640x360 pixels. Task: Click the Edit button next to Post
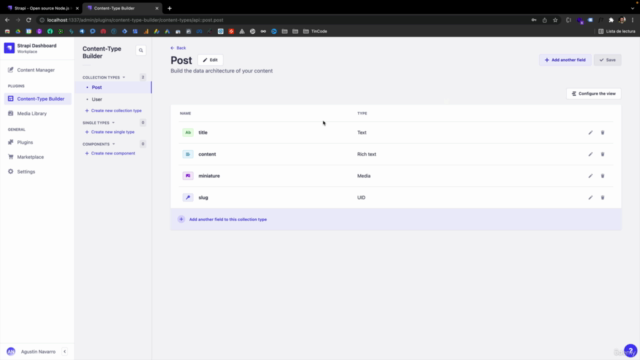[x=210, y=60]
